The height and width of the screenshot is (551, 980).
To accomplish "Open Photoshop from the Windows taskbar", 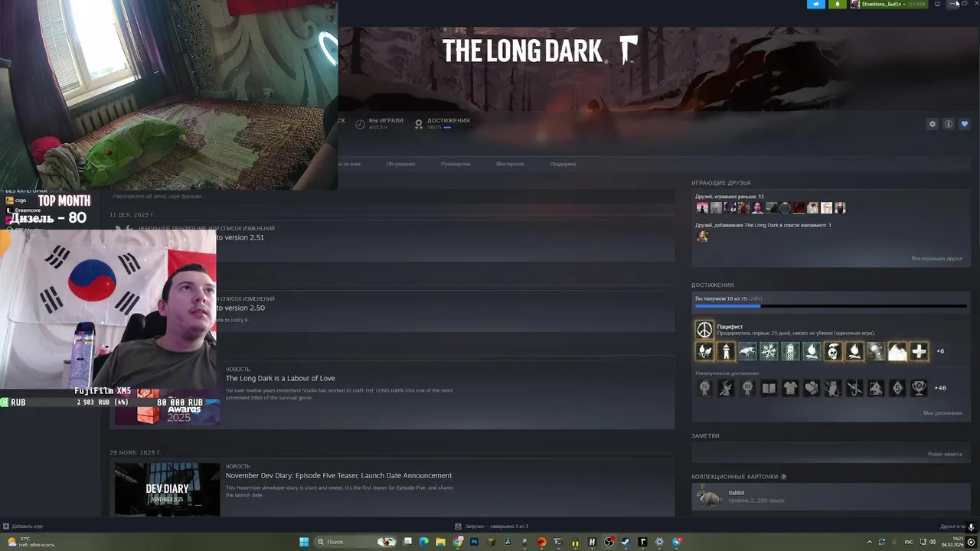I will coord(474,542).
